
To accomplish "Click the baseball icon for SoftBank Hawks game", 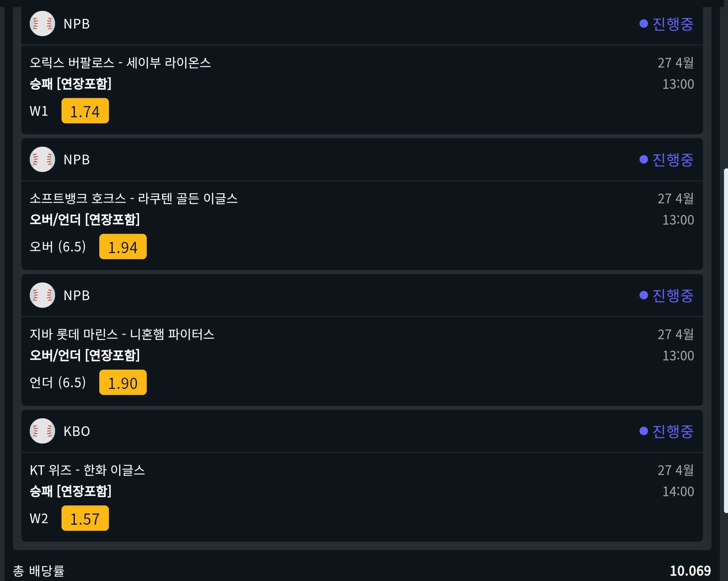I will tap(42, 160).
